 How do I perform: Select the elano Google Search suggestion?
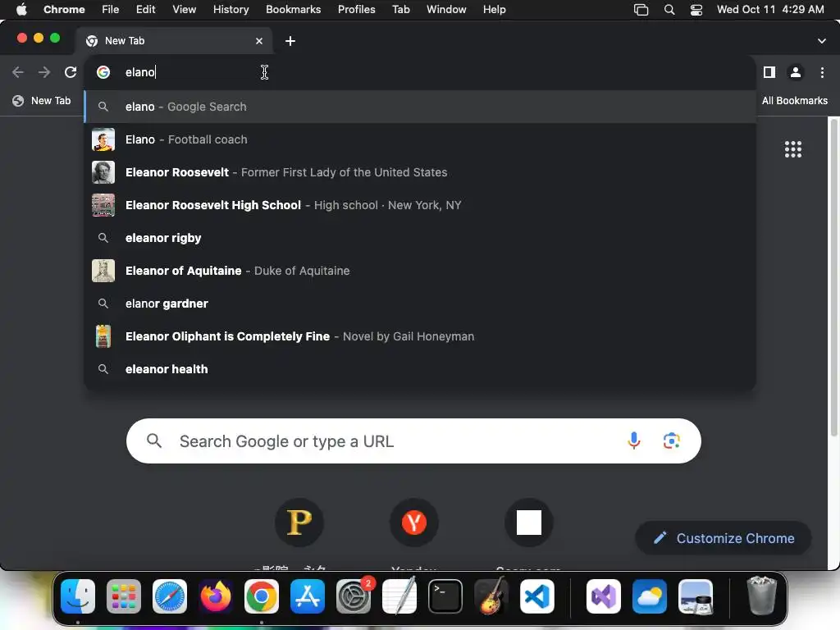(420, 107)
